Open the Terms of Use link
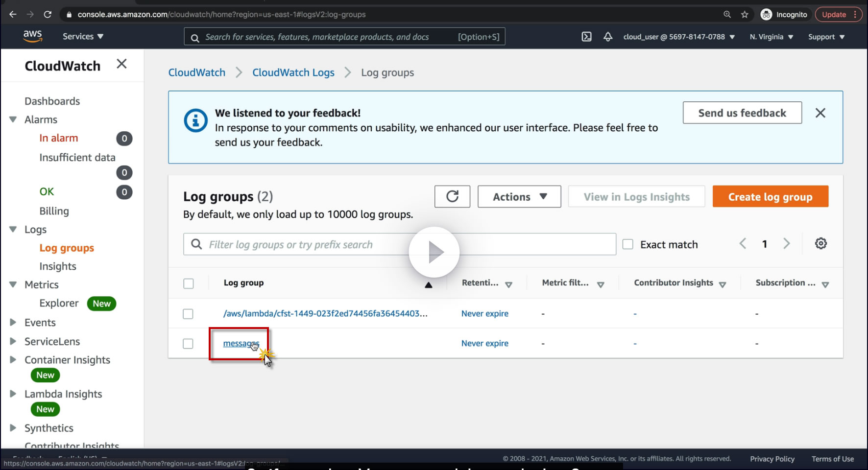The width and height of the screenshot is (868, 470). coord(833,459)
